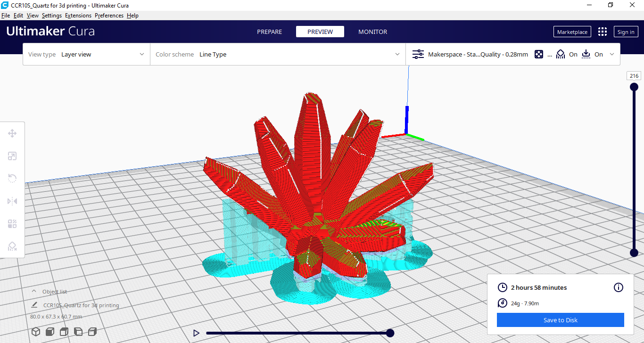Open the Ultimaker application switcher grid
Screen dimensions: 644x343
point(603,32)
